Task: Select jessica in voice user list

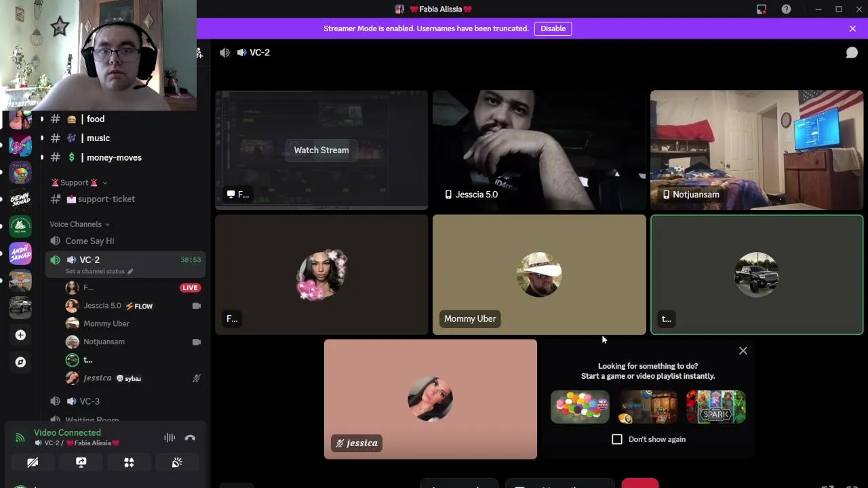Action: pos(132,378)
